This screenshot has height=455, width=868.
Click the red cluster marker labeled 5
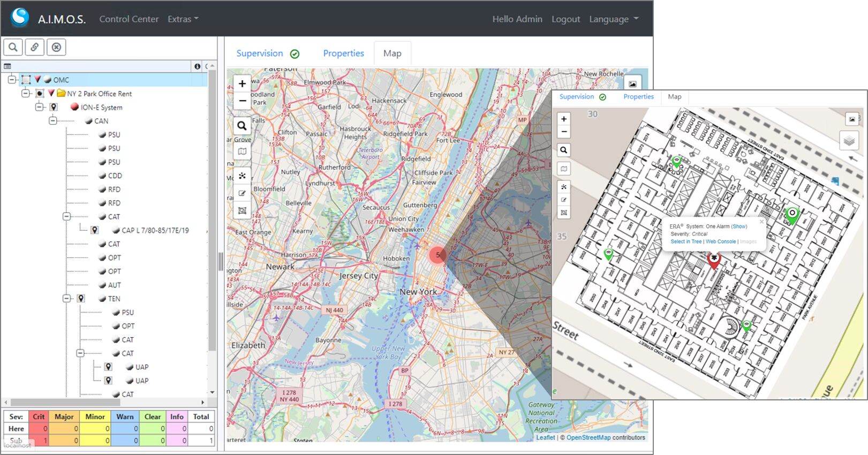click(x=437, y=255)
